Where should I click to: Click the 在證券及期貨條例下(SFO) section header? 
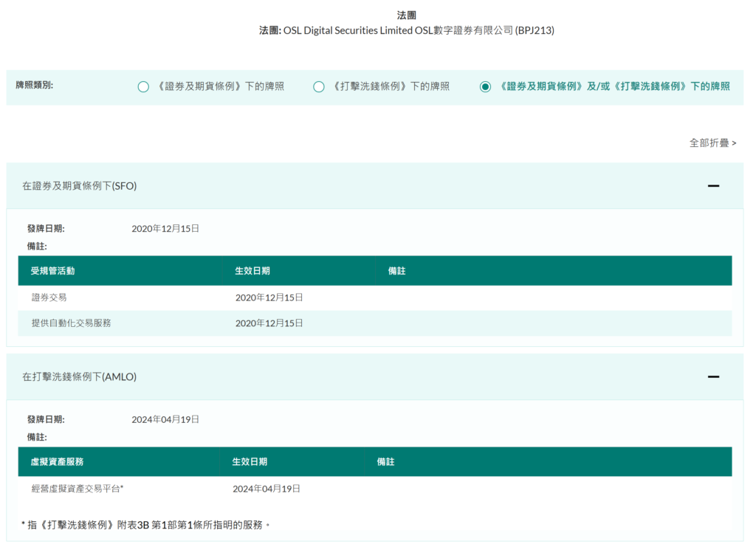[80, 186]
